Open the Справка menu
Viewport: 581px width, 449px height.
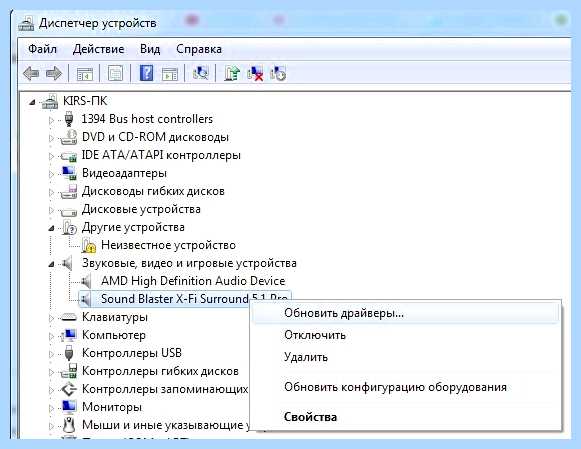(x=199, y=49)
